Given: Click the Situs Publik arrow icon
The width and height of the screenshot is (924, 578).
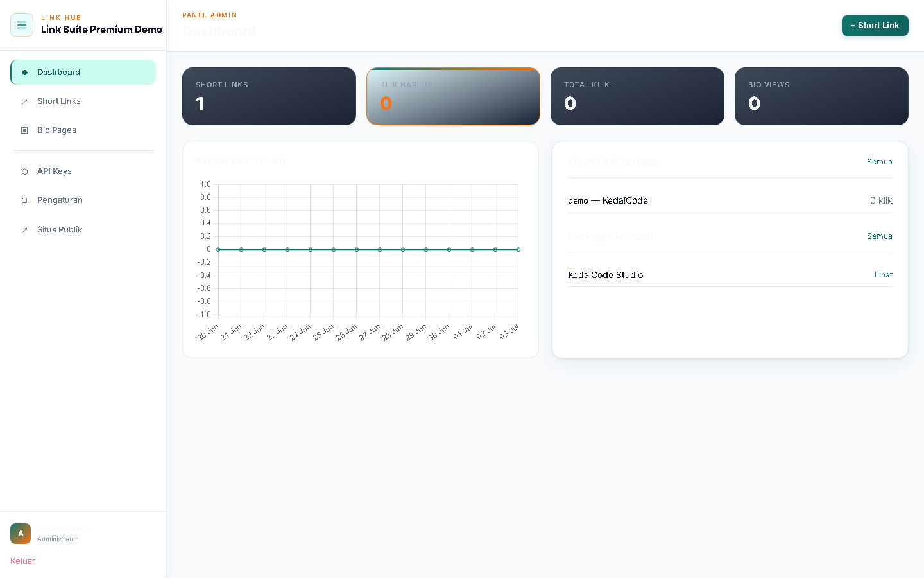Looking at the screenshot, I should [24, 230].
